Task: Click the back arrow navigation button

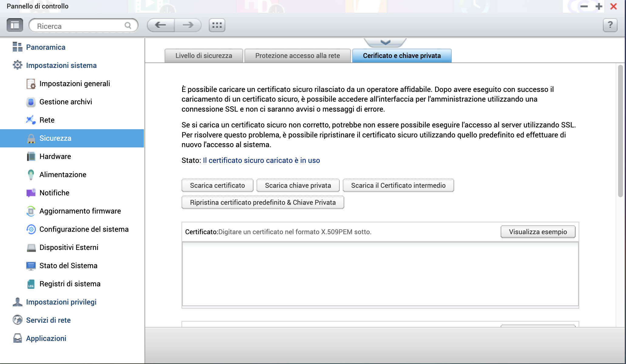Action: 161,25
